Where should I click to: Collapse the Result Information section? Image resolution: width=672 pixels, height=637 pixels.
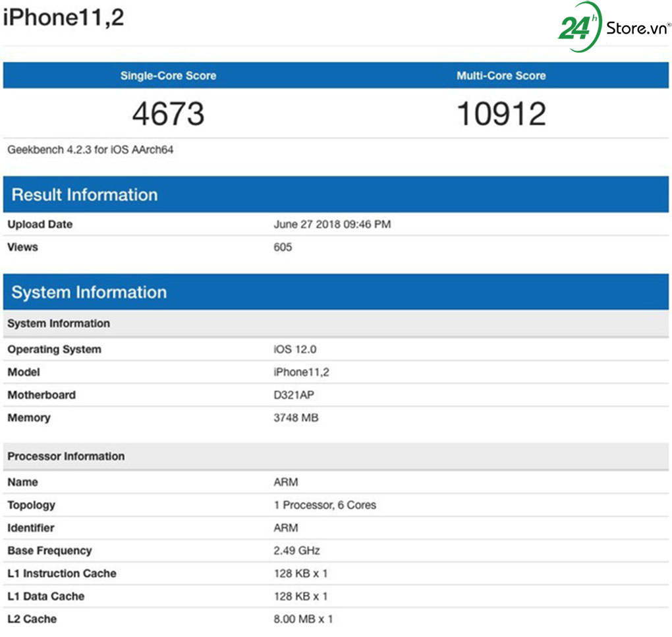[83, 194]
